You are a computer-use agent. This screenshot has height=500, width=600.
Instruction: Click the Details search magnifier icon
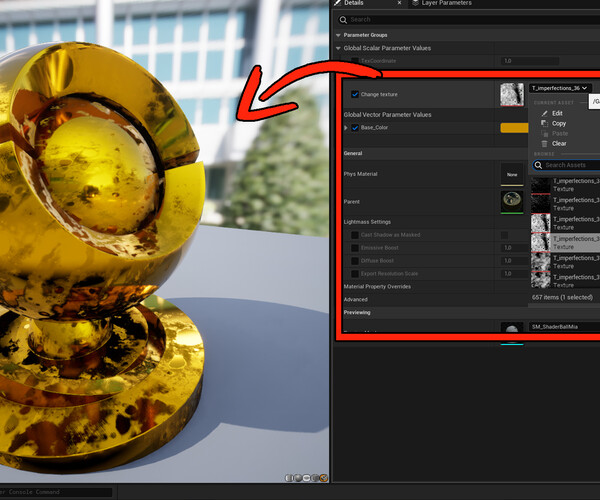pos(343,20)
